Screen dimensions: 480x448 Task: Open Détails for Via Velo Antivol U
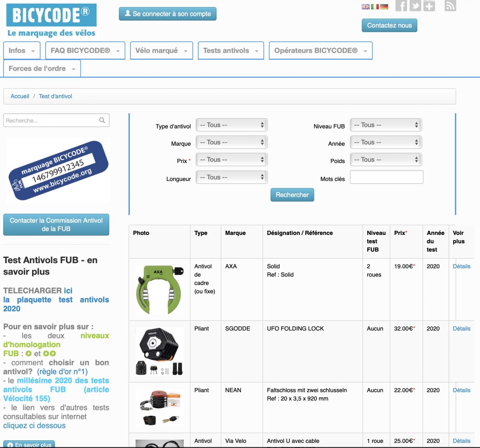point(461,441)
